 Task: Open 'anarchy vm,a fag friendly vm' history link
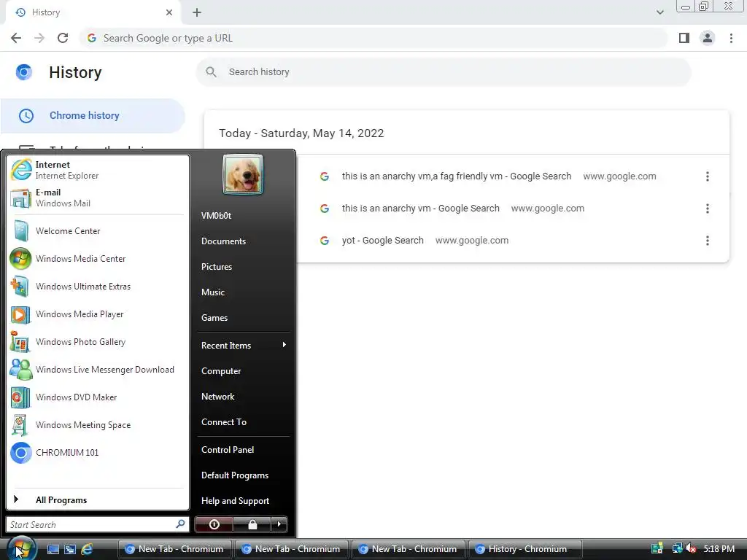[457, 176]
